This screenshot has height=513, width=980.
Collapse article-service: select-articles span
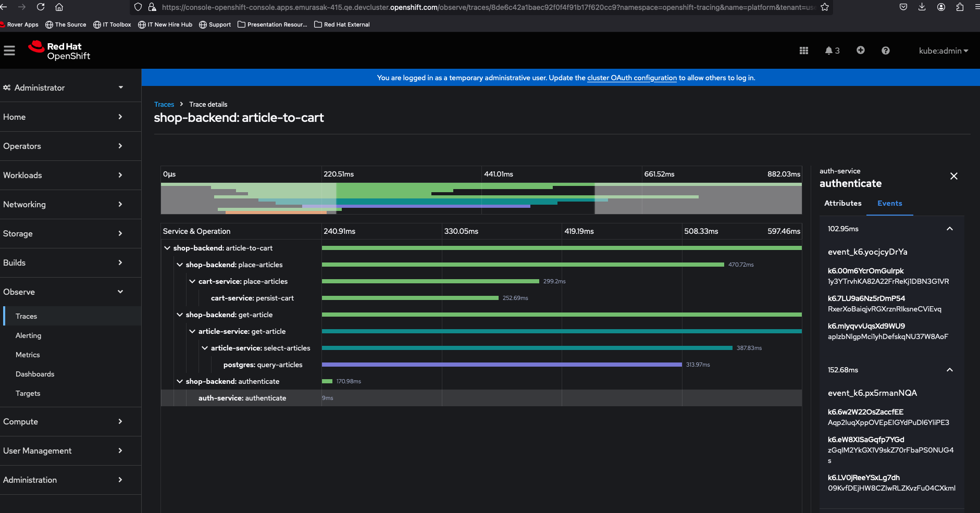[x=205, y=348]
